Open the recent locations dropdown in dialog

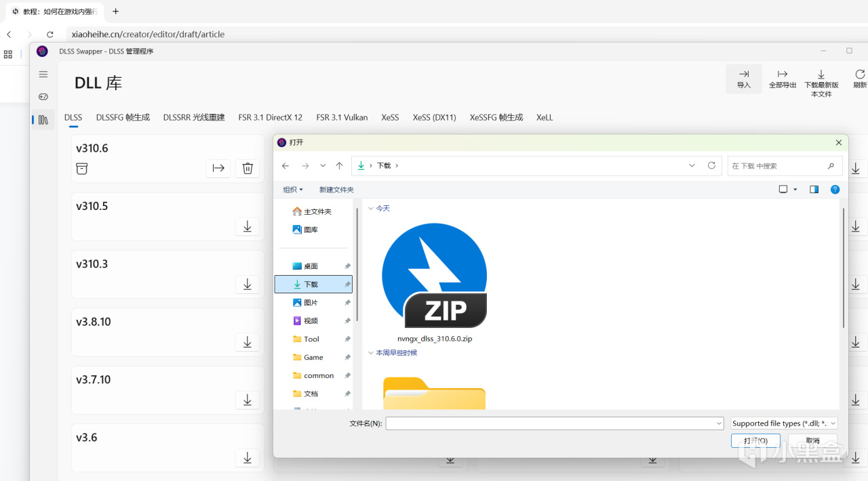click(323, 165)
